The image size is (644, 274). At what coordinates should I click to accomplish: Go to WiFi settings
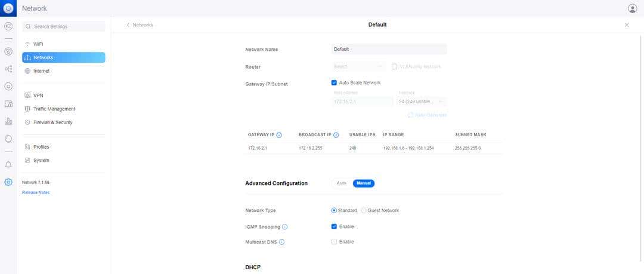[64, 44]
